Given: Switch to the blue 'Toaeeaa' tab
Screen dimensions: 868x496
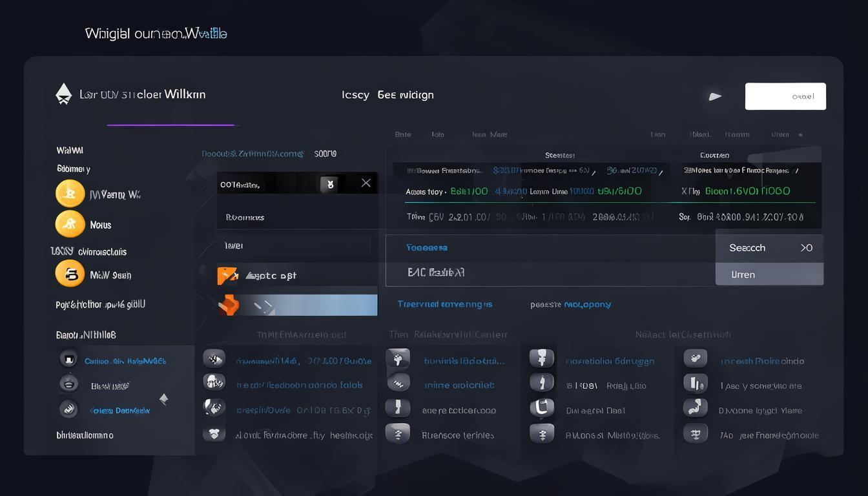Looking at the screenshot, I should point(426,247).
